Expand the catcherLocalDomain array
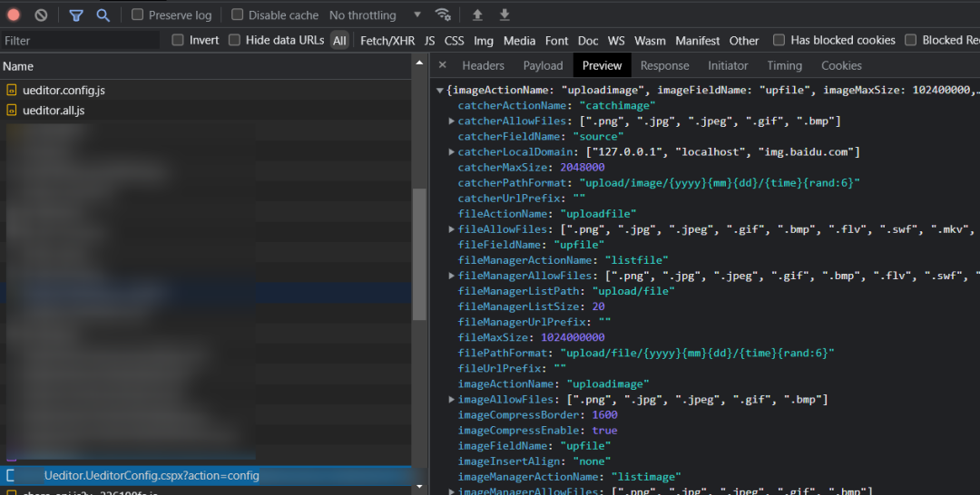 pos(452,152)
